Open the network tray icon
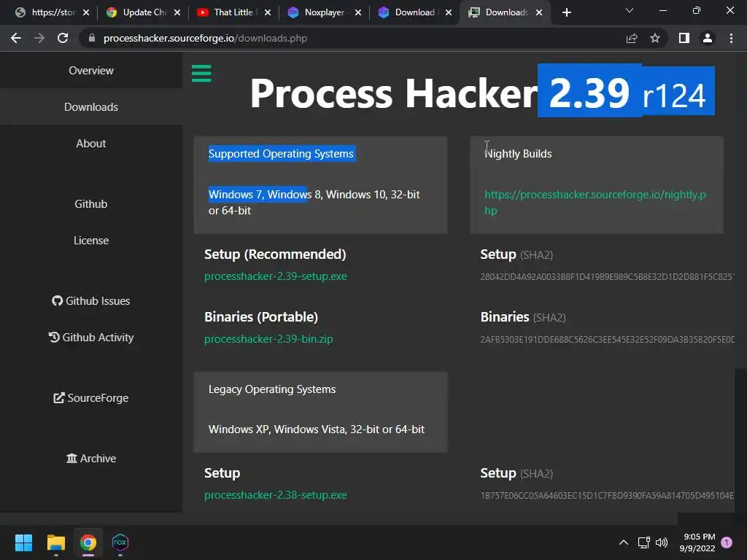 click(x=643, y=542)
